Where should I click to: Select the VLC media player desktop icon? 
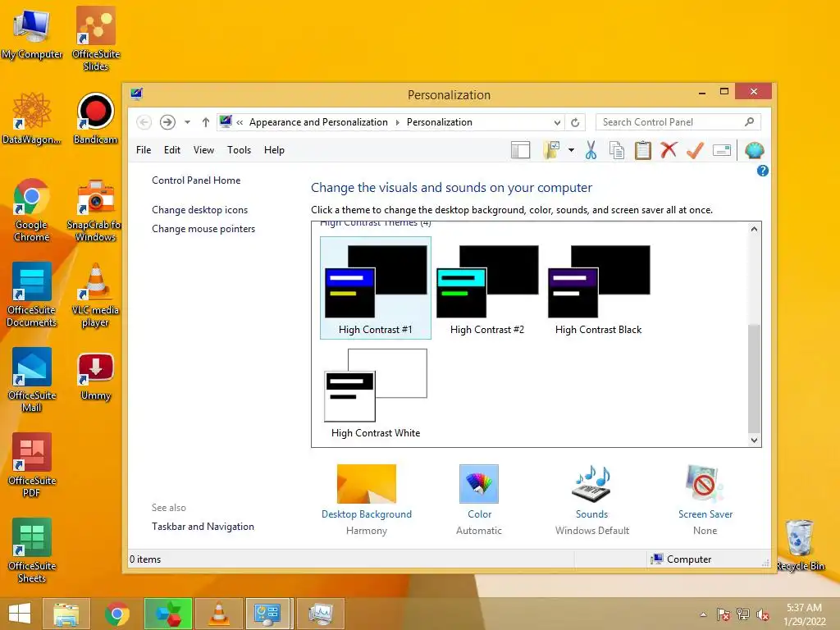click(95, 295)
